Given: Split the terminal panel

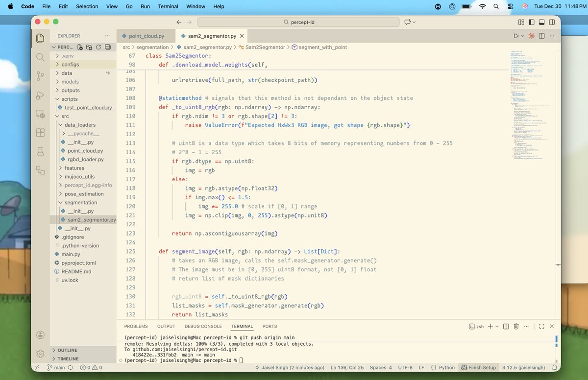Looking at the screenshot, I should point(507,326).
